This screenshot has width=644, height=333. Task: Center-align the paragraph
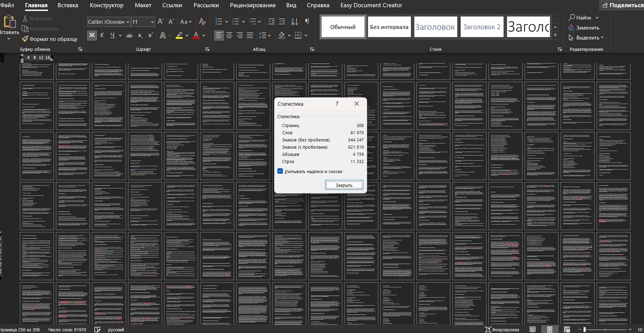point(230,35)
